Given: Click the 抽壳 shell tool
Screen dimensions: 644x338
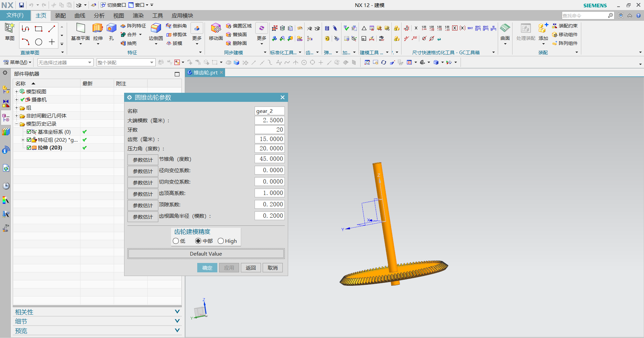Looking at the screenshot, I should pos(129,43).
